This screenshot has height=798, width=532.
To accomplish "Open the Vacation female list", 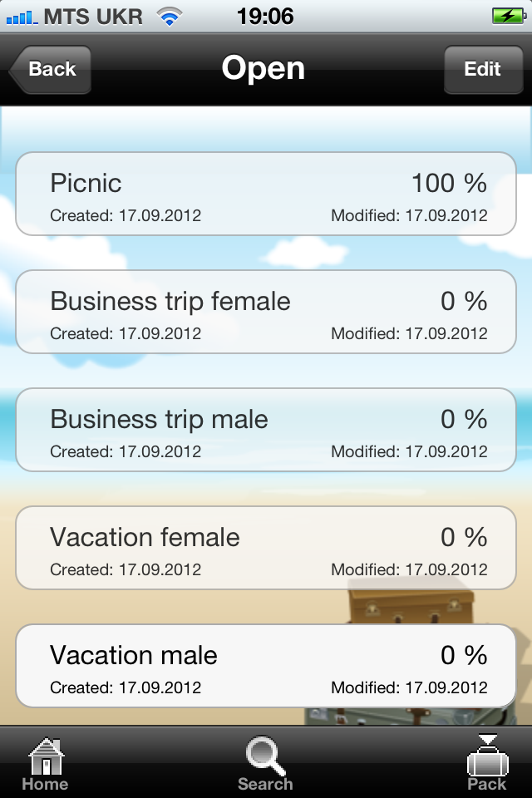I will pos(266,548).
